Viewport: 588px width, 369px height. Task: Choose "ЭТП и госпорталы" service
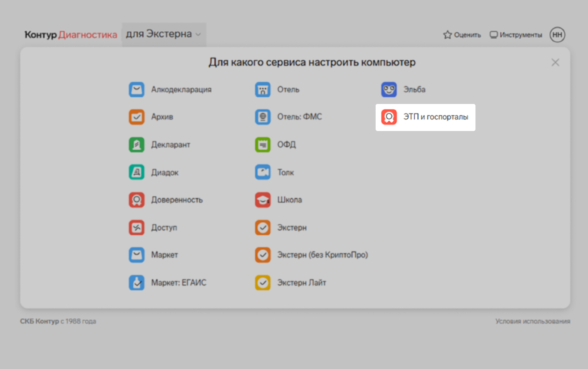point(426,117)
